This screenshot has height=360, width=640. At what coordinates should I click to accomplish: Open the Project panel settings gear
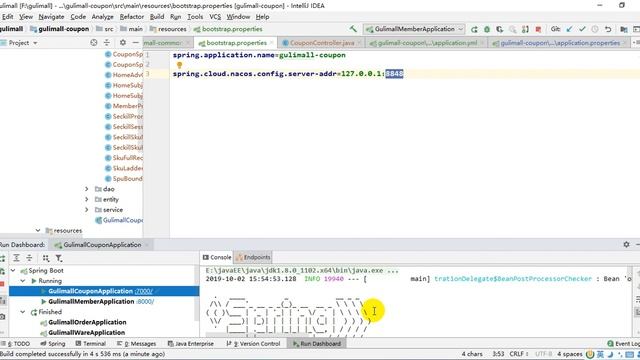pyautogui.click(x=122, y=42)
